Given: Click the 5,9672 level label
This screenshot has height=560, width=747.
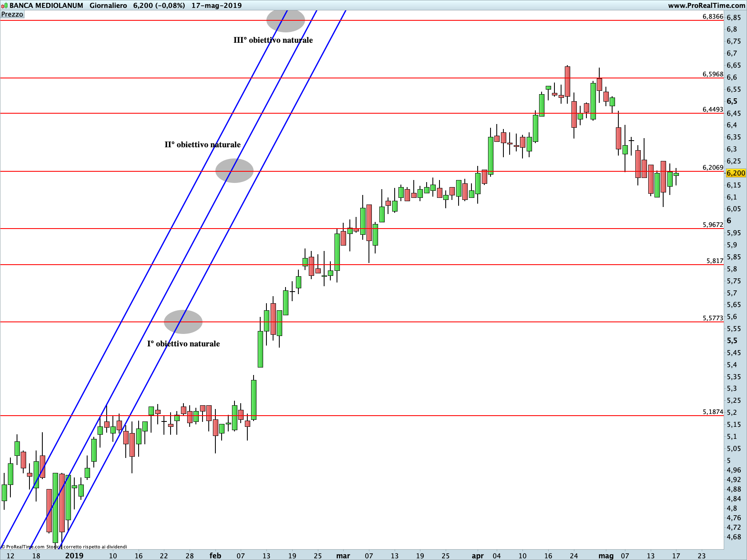Looking at the screenshot, I should coord(713,225).
